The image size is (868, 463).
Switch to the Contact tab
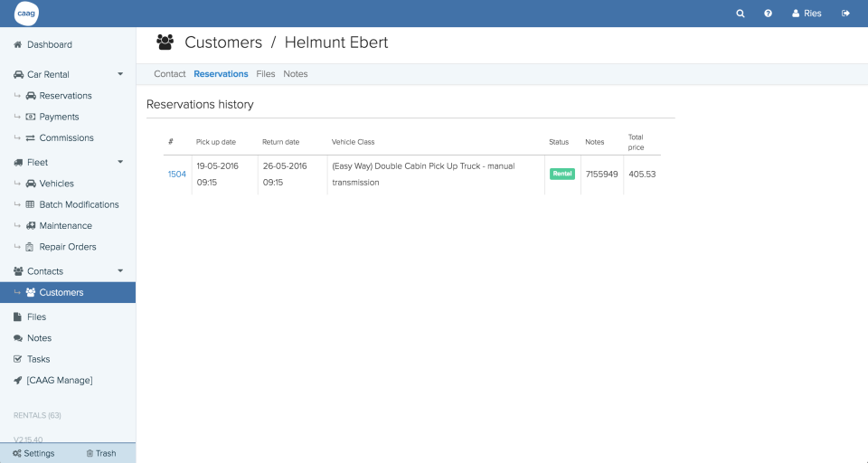pyautogui.click(x=169, y=74)
